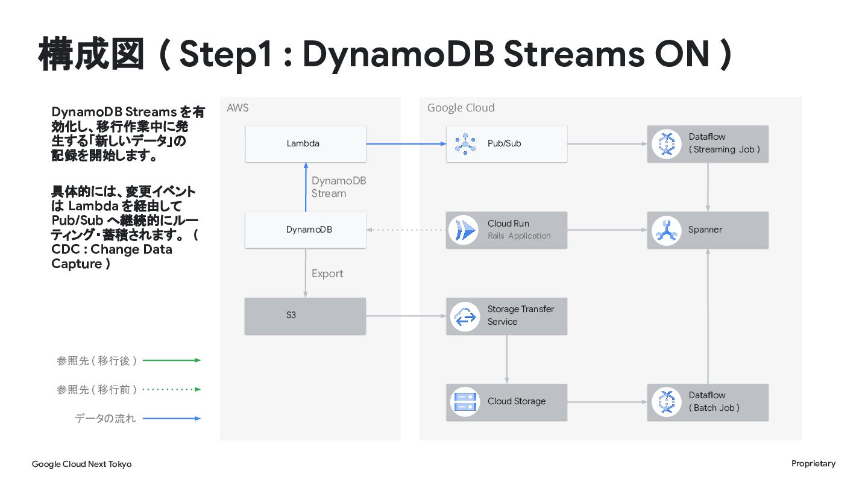Viewport: 868px width, 488px height.
Task: Click the Storage Transfer Service icon
Action: coord(465,316)
